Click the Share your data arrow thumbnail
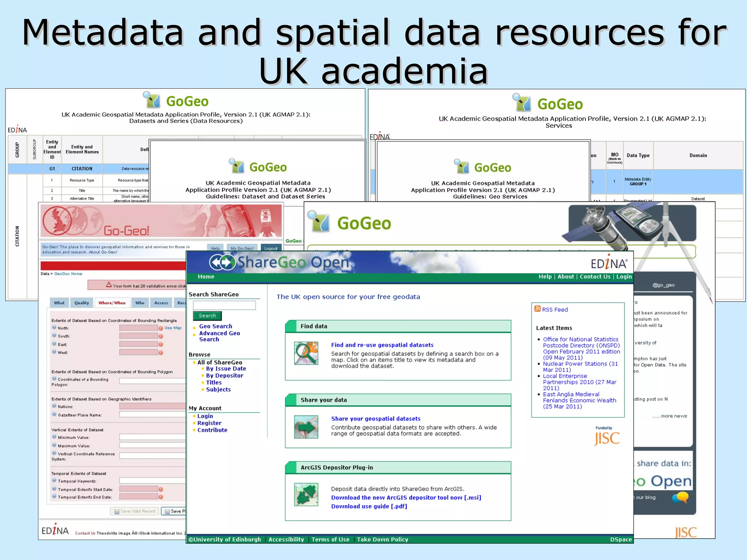The height and width of the screenshot is (560, 747). (x=306, y=427)
